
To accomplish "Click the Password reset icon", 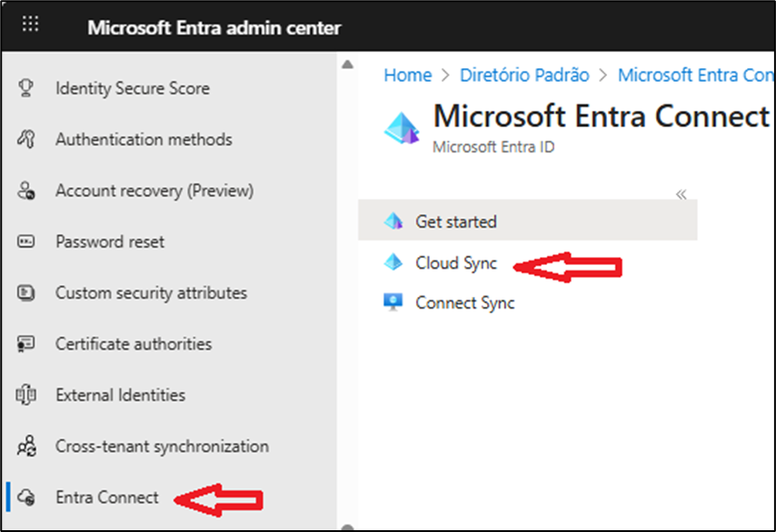I will (x=26, y=242).
